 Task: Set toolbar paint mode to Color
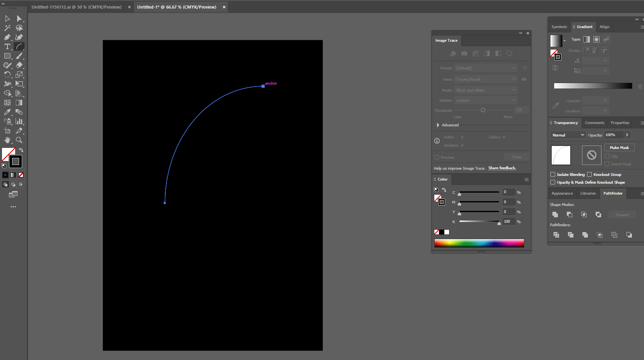[5, 175]
